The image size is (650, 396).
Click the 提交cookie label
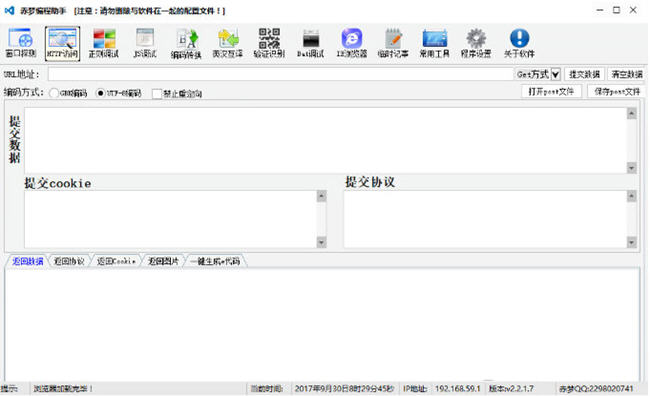click(58, 183)
